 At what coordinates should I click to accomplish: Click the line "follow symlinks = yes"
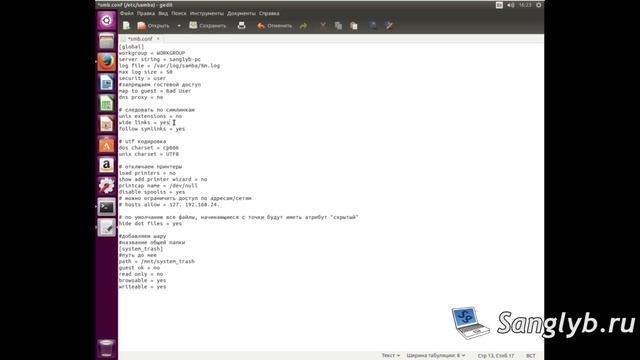point(152,129)
